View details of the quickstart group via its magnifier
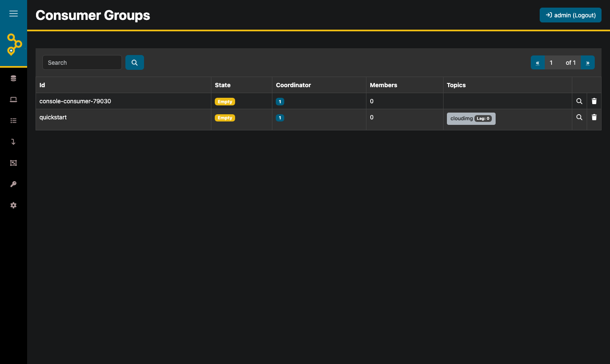 (x=579, y=117)
